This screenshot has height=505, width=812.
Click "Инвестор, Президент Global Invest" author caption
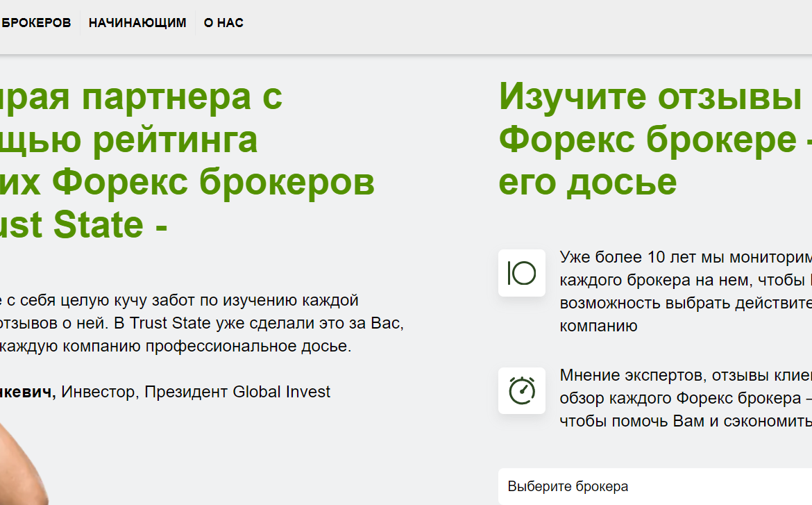(196, 392)
